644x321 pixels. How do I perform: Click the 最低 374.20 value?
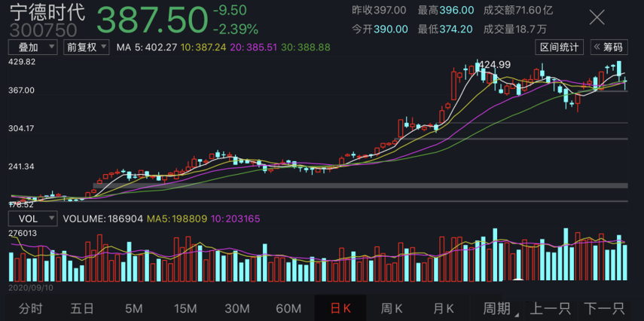coord(445,29)
